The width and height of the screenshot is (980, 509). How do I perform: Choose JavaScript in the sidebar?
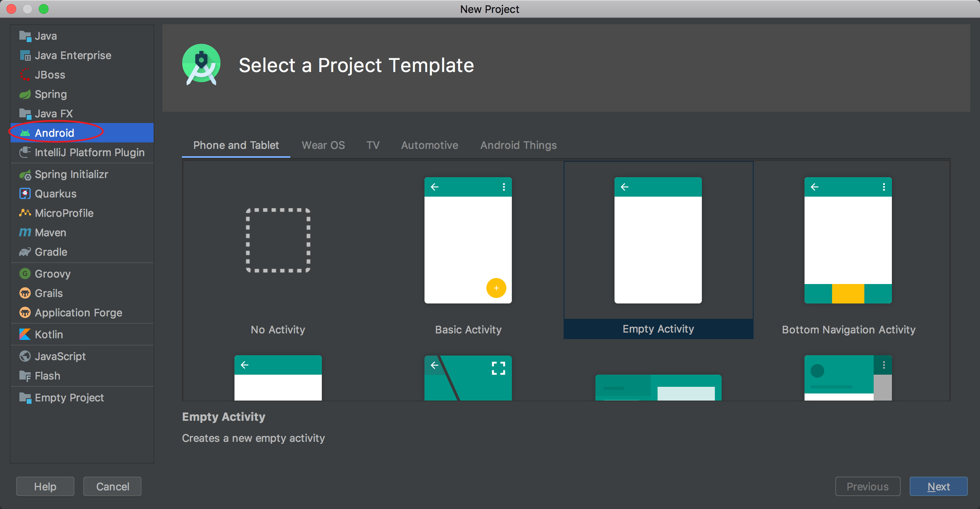[x=82, y=356]
